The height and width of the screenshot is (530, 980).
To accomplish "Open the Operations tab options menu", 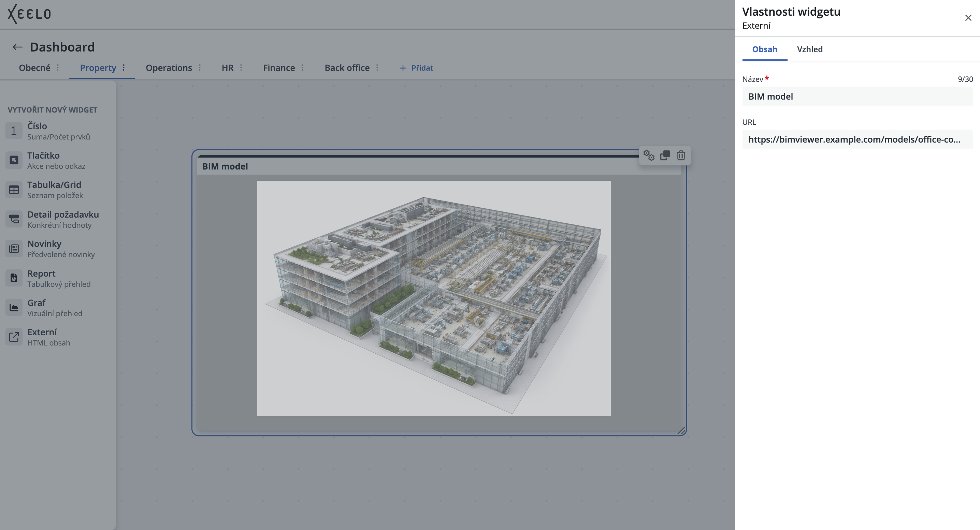I will pos(200,68).
